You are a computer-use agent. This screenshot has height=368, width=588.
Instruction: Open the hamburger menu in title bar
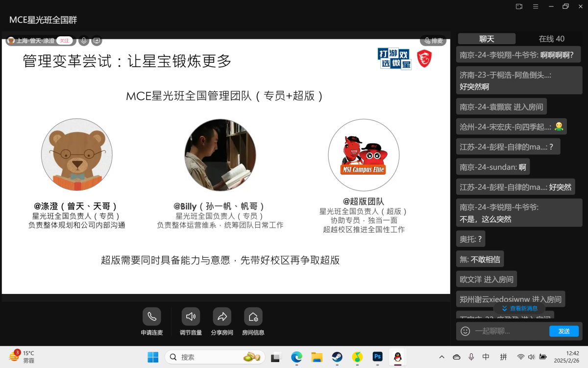(536, 6)
